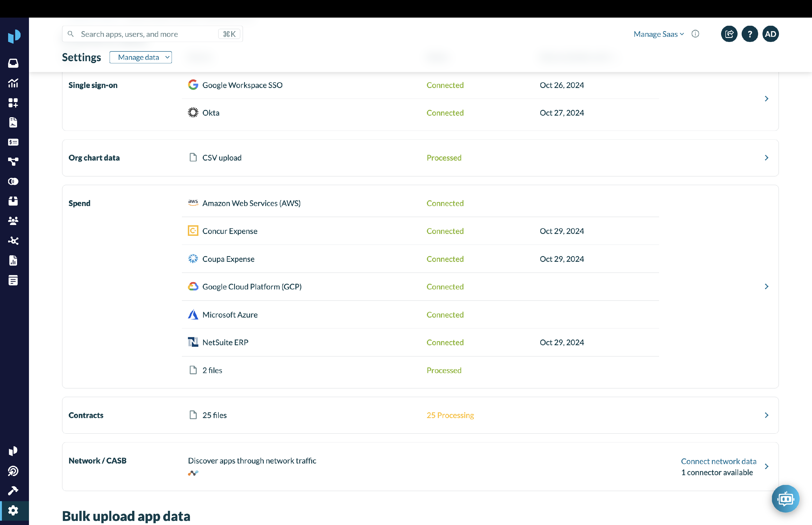Click the Connect network data link
This screenshot has height=525, width=812.
point(718,461)
